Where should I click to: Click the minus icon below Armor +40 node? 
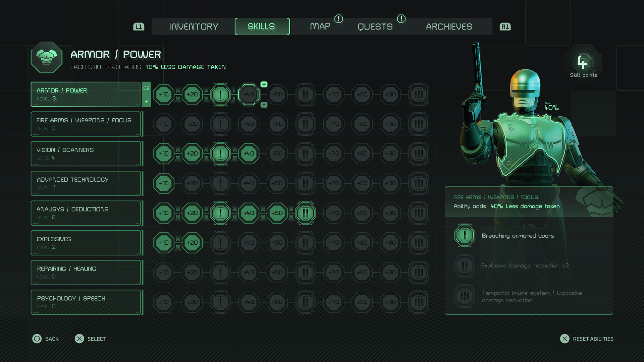click(264, 105)
